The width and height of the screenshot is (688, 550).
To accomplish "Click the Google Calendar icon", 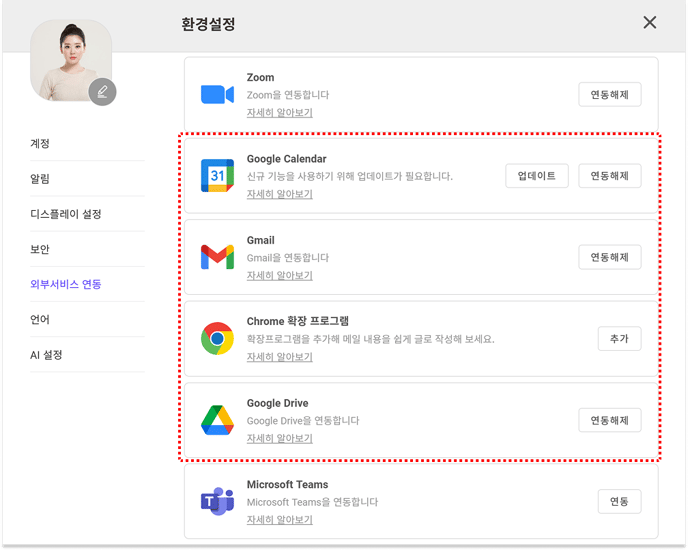I will (217, 176).
